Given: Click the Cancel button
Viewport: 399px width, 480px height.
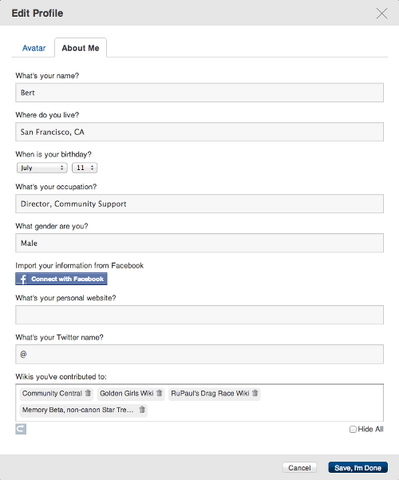Looking at the screenshot, I should [299, 468].
